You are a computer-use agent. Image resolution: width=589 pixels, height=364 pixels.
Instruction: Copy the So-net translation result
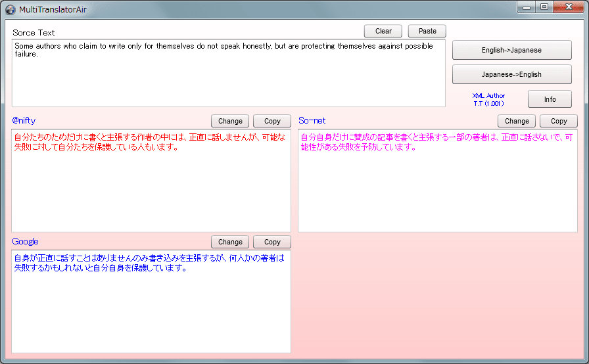(558, 121)
